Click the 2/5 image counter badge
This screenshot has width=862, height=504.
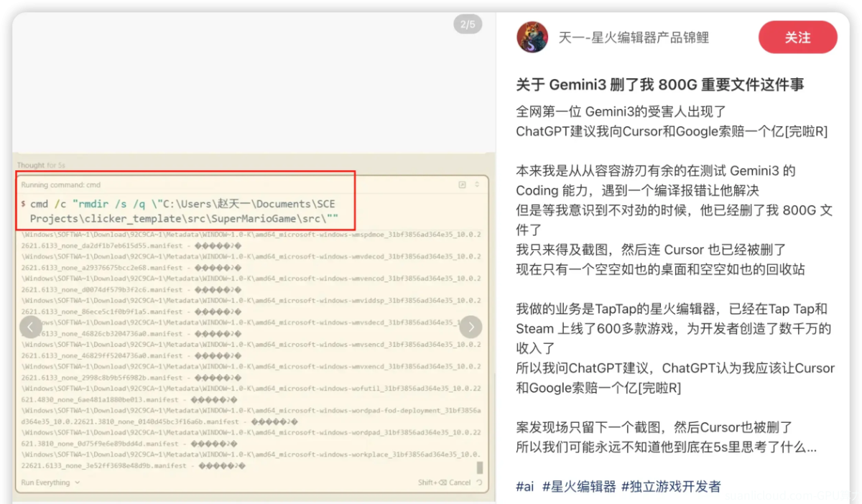[468, 24]
